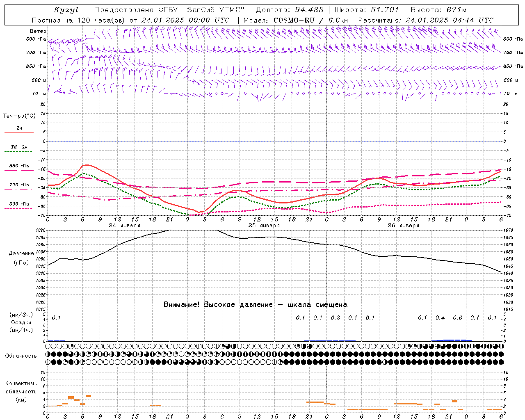Select the Долгота: 94.433 header field
Viewport: 525px width, 420px height.
[290, 10]
